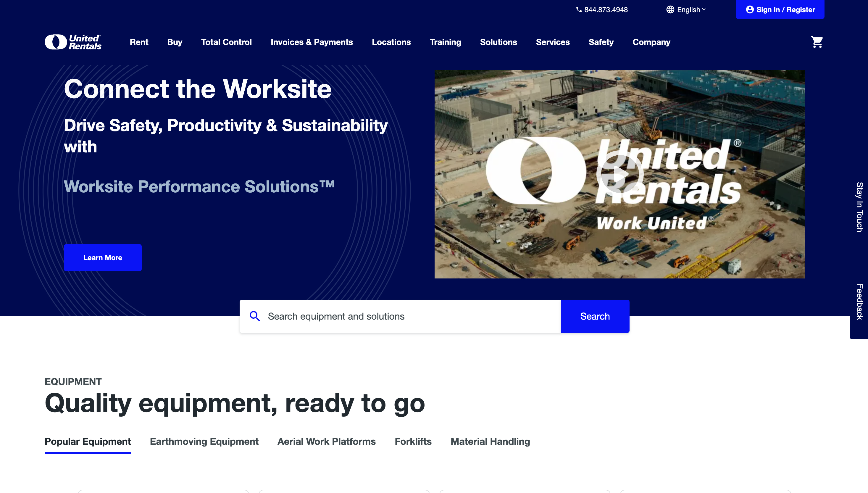
Task: Open Invoices & Payments menu
Action: point(312,42)
